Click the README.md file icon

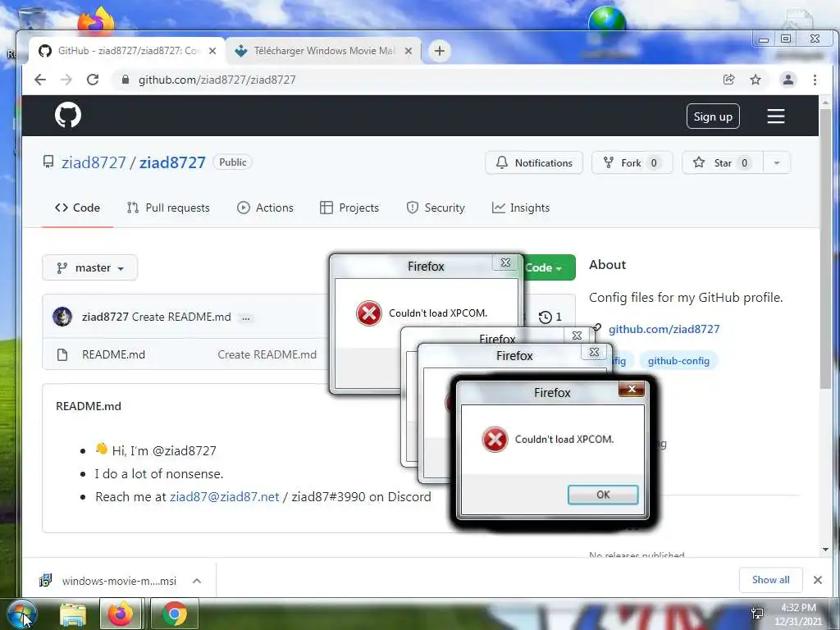pyautogui.click(x=62, y=354)
